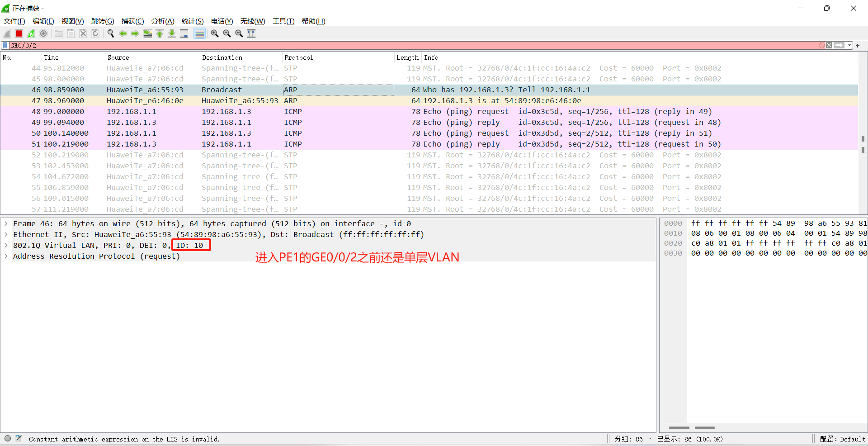The height and width of the screenshot is (446, 868).
Task: Sort packets by the Source column
Action: [x=152, y=57]
